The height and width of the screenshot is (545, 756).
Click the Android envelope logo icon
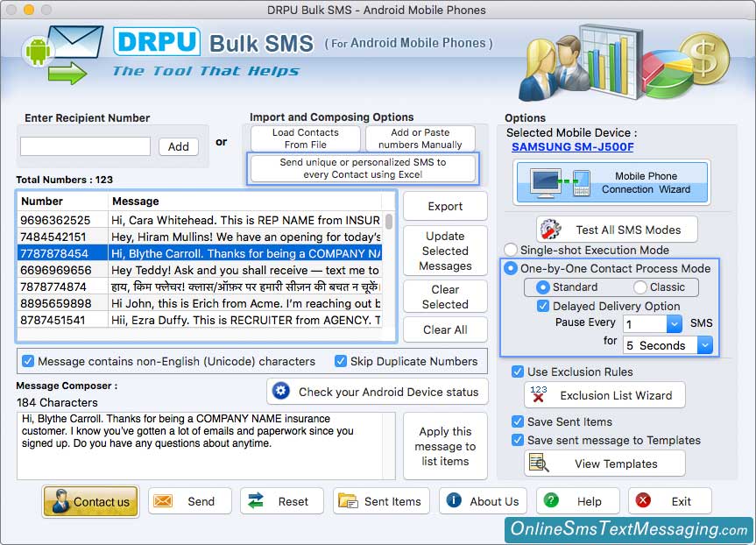pyautogui.click(x=63, y=55)
